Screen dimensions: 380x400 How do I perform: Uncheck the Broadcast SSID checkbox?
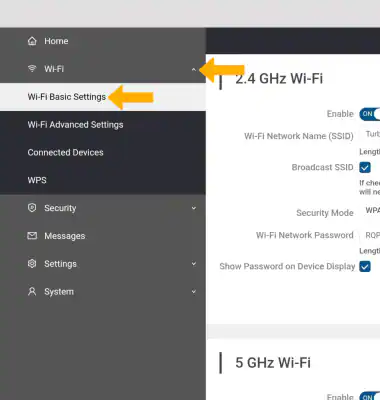pos(365,167)
